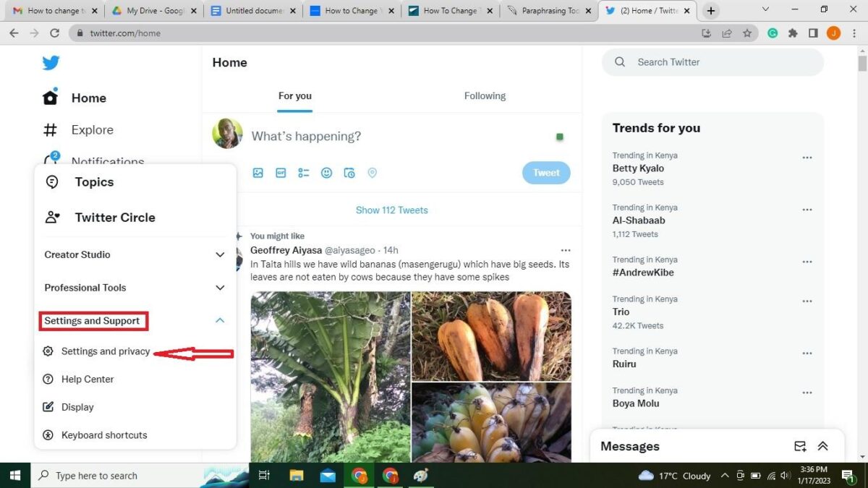Open Display menu item
Screen dimensions: 868x488
77,407
